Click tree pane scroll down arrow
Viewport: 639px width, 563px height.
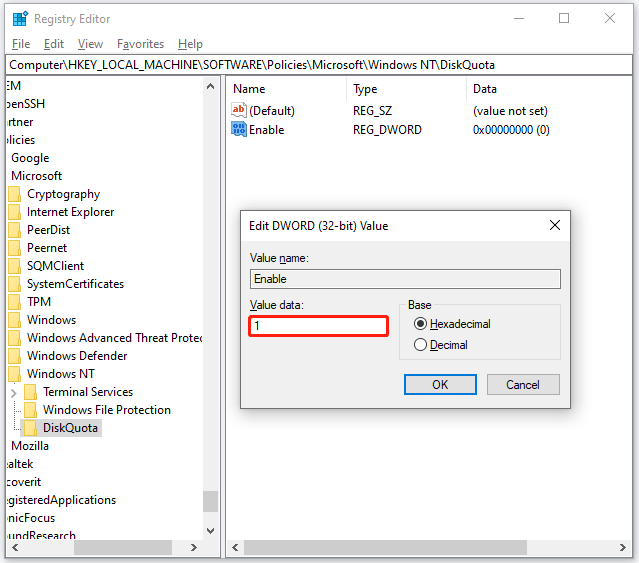click(x=210, y=531)
